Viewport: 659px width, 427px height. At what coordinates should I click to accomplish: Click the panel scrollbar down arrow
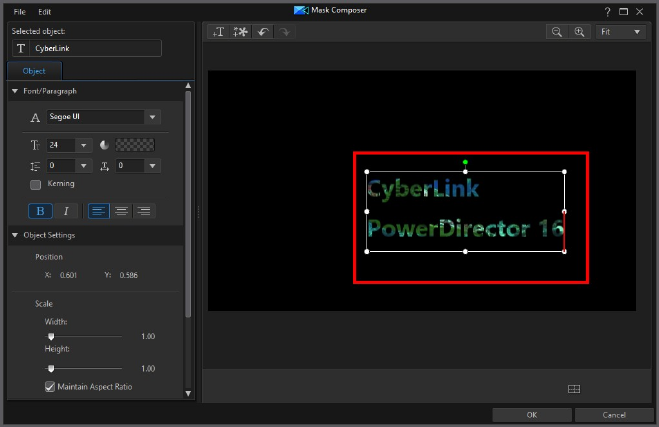click(x=188, y=393)
